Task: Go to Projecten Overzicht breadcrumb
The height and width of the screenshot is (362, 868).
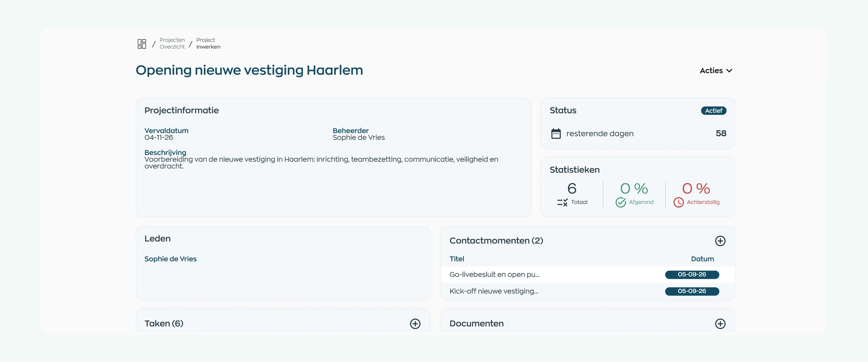Action: [172, 43]
